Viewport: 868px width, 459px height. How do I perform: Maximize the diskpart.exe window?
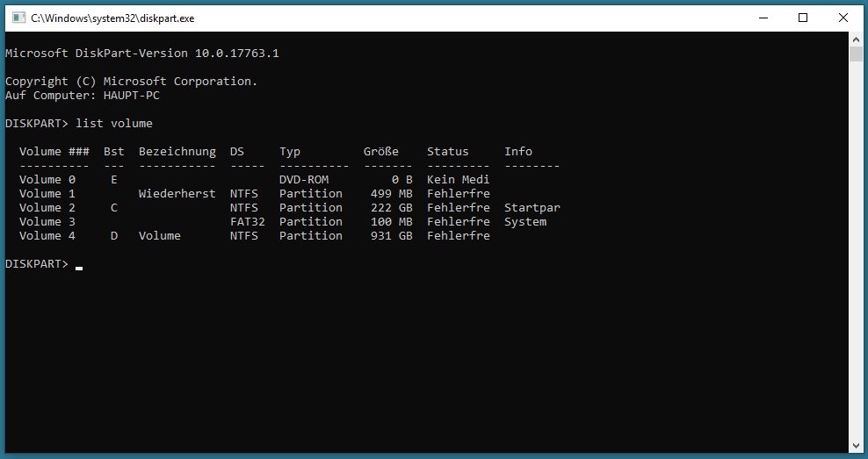pyautogui.click(x=803, y=18)
